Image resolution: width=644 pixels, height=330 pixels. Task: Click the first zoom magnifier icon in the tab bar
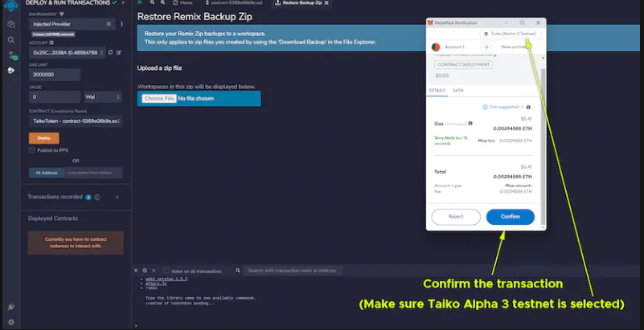click(153, 2)
